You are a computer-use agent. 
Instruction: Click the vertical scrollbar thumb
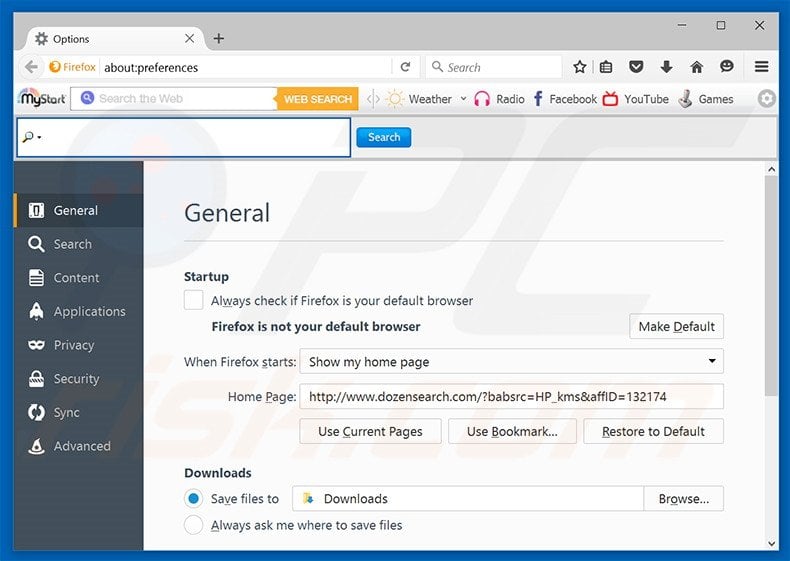[x=771, y=286]
